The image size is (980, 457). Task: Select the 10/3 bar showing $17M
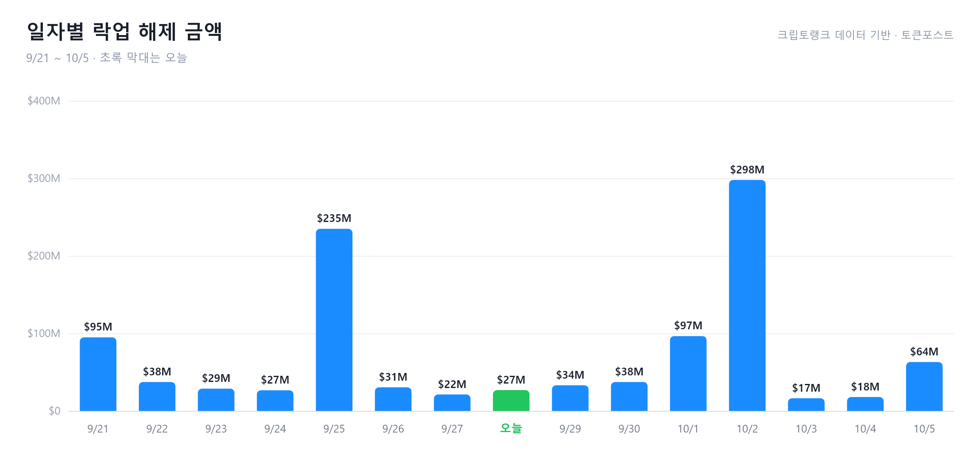coord(806,404)
